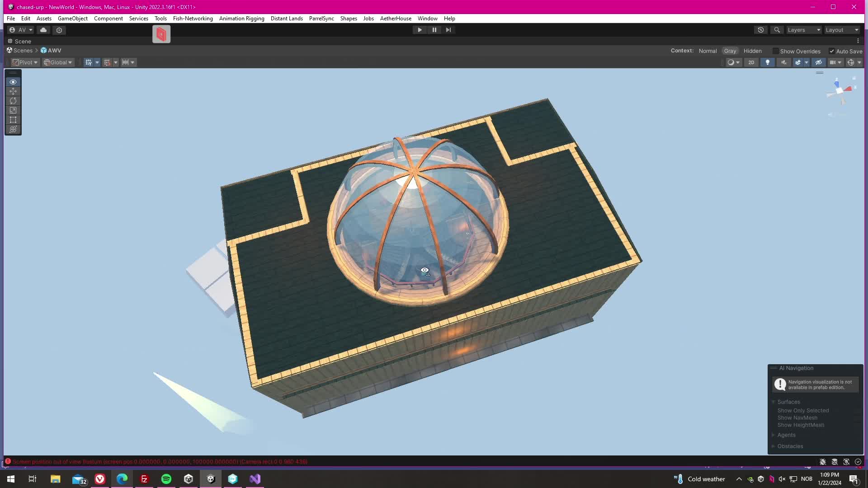Select the Scale tool
Screen dimensions: 868x488
point(13,110)
